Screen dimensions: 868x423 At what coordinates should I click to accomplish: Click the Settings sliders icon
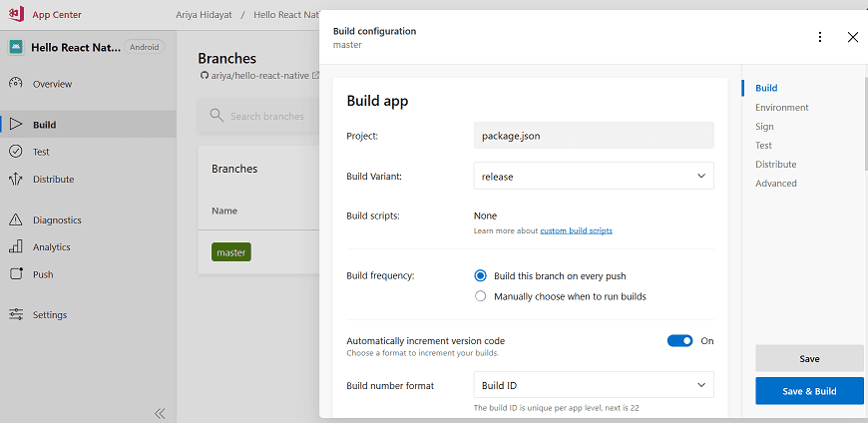click(16, 314)
